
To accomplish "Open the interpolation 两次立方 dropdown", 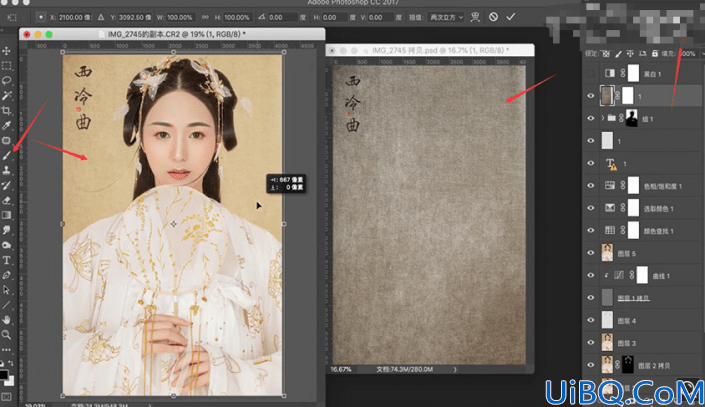I will click(x=446, y=17).
